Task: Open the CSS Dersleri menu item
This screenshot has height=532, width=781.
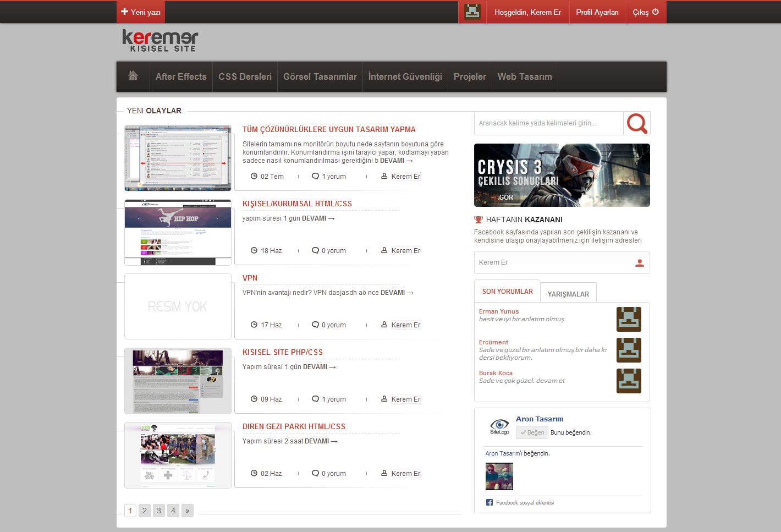Action: [x=245, y=76]
